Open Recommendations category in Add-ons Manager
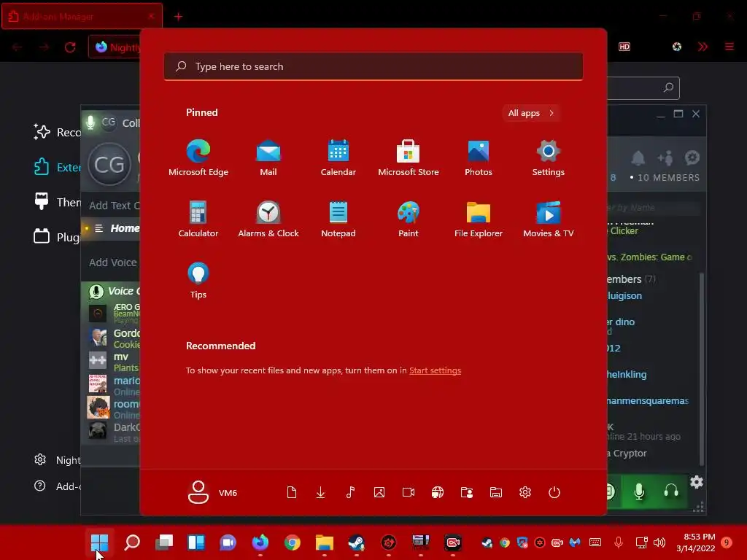Image resolution: width=747 pixels, height=560 pixels. (x=57, y=132)
